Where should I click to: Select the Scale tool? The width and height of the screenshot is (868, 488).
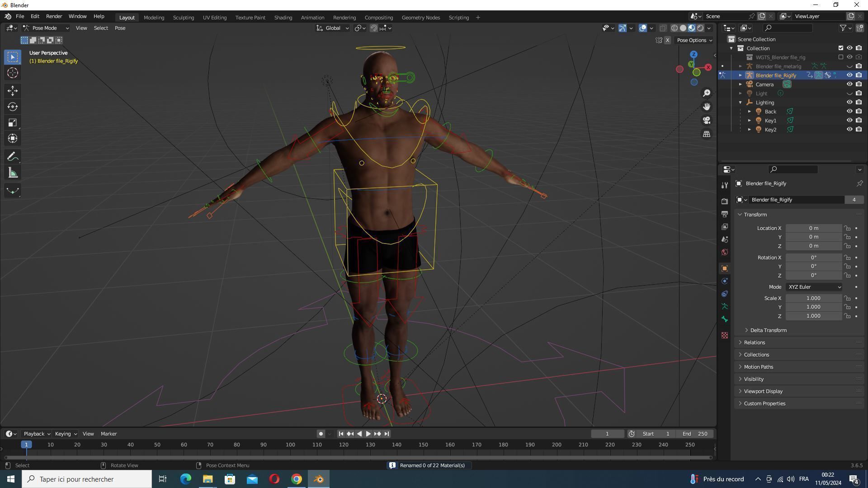[x=12, y=122]
